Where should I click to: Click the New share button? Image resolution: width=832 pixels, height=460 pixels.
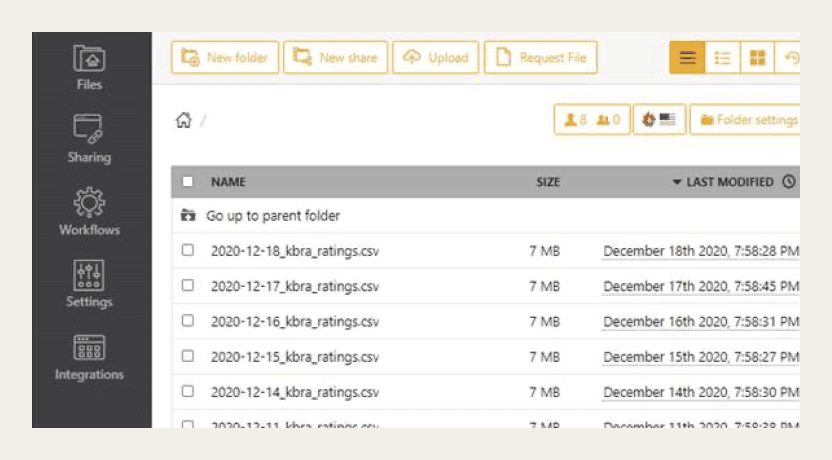tap(335, 57)
